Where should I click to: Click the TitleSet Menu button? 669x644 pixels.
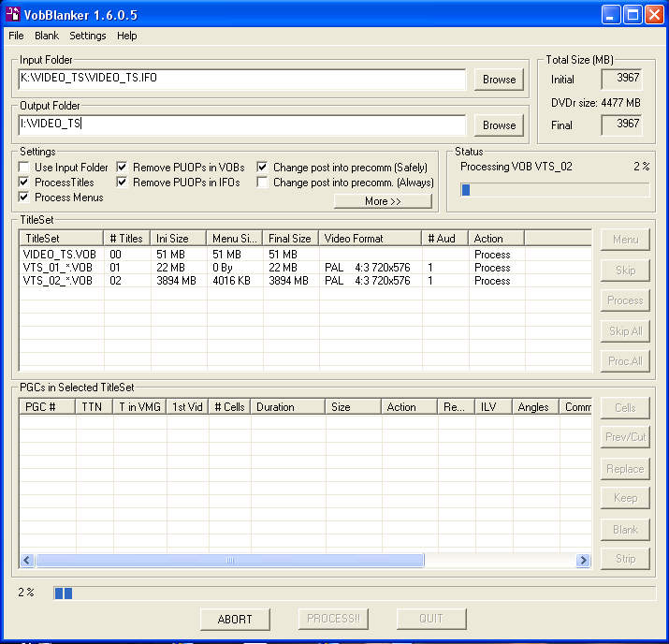point(625,240)
